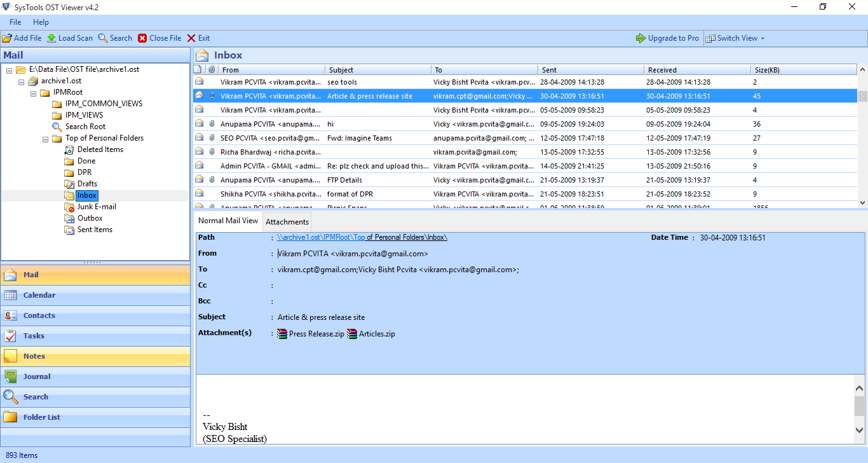
Task: Collapse the IPMRoot folder node
Action: click(33, 92)
